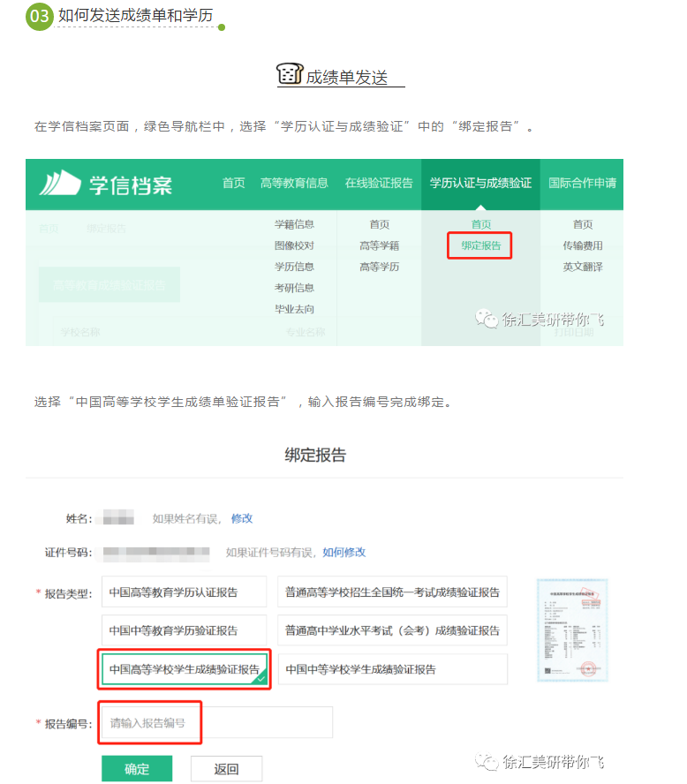Click the 如何修改 link for ID number
687x784 pixels.
[344, 552]
